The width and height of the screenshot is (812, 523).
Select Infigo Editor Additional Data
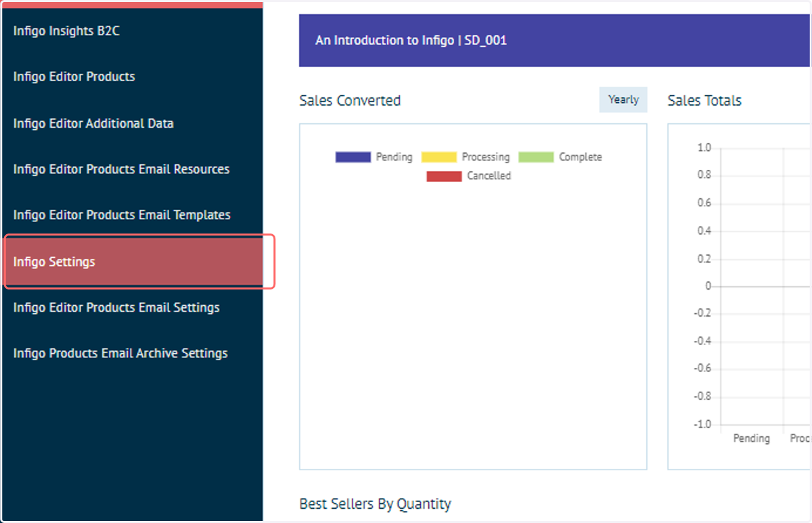[x=93, y=123]
